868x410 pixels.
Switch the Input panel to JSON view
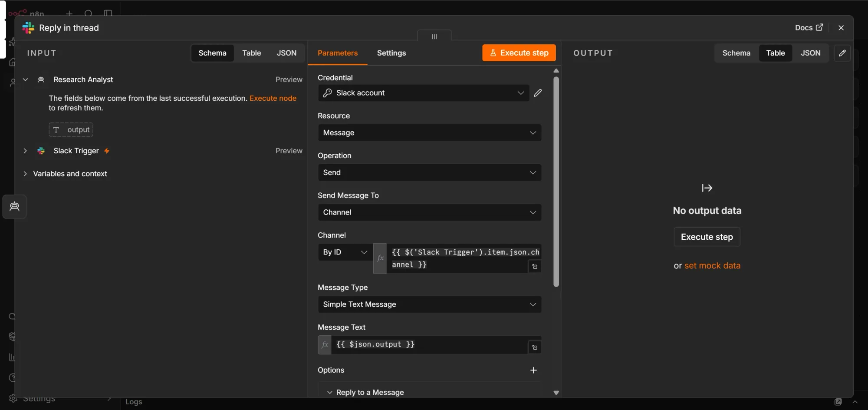coord(286,53)
